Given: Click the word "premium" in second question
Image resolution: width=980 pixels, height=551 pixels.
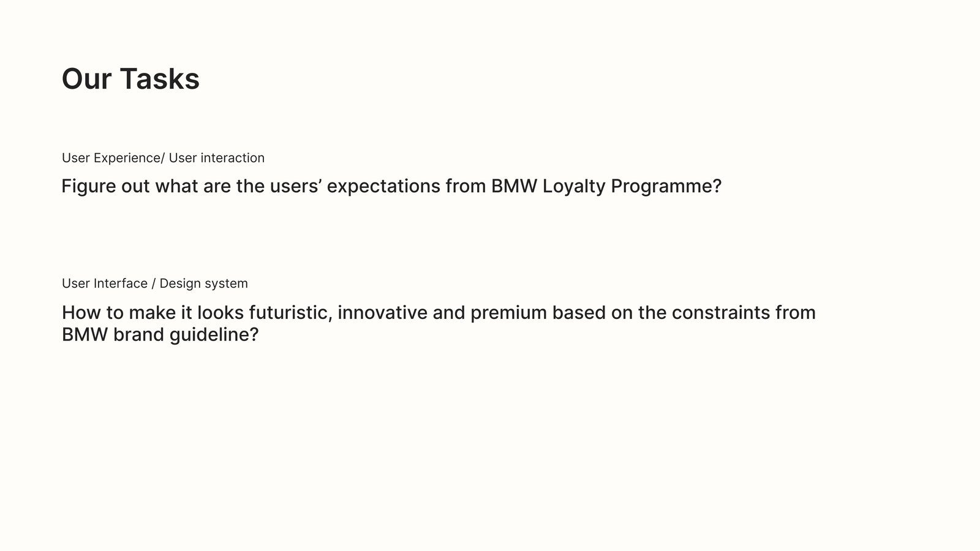Looking at the screenshot, I should click(x=508, y=313).
